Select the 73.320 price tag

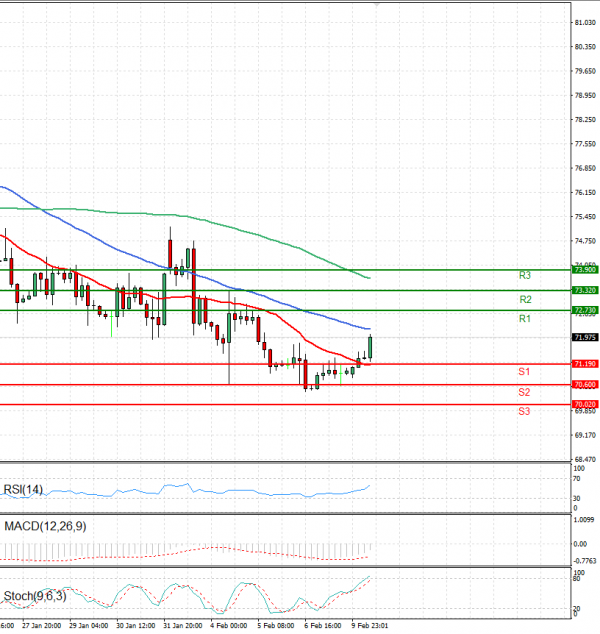[585, 290]
